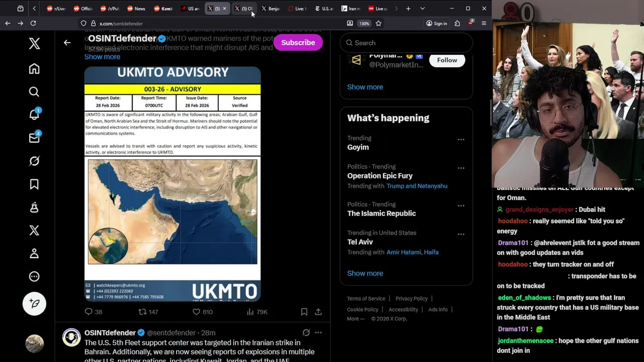The height and width of the screenshot is (362, 644).
Task: Like the UKMTO advisory post
Action: pos(203,312)
